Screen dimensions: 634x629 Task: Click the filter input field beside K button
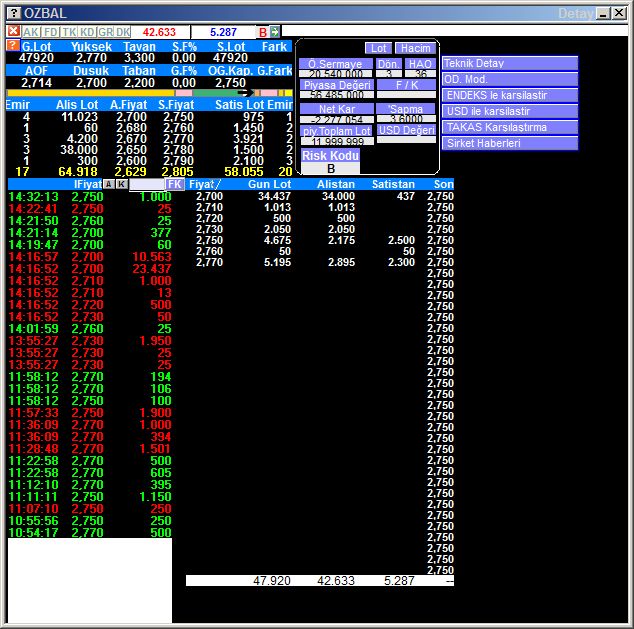click(146, 185)
